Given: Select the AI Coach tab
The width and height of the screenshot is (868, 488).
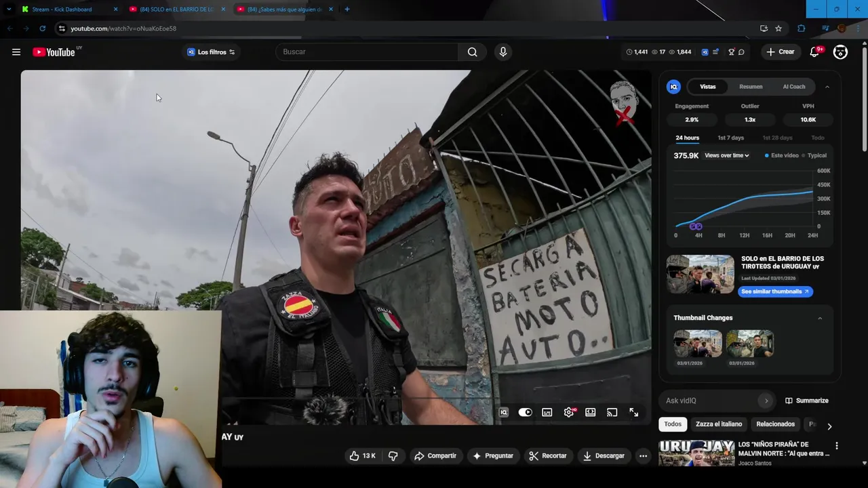Looking at the screenshot, I should pos(794,87).
